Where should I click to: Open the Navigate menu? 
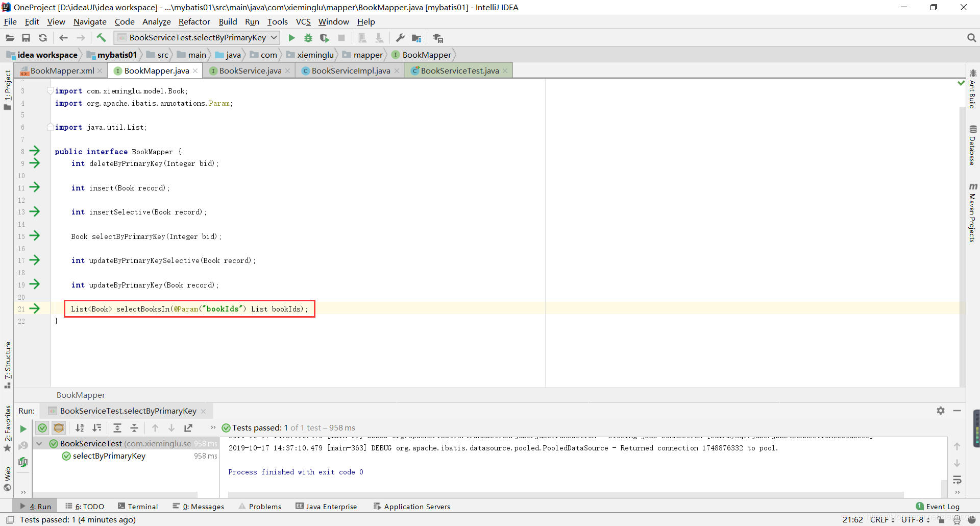pyautogui.click(x=90, y=21)
